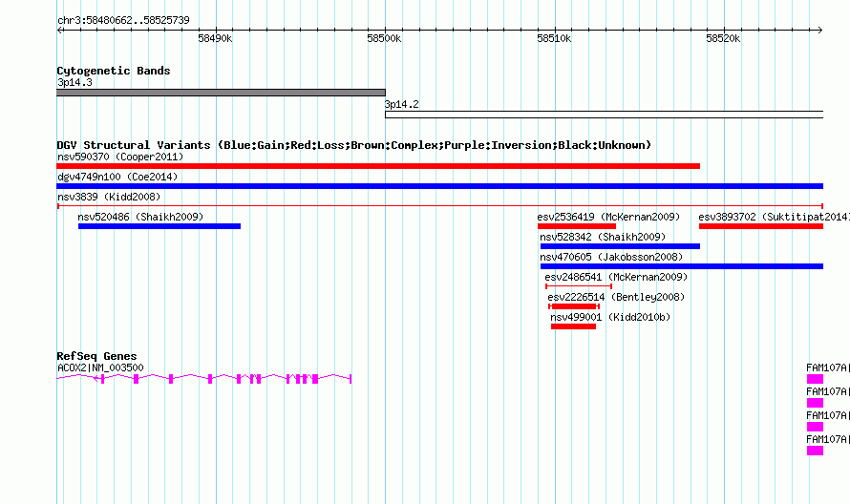This screenshot has width=850, height=504.
Task: Click the nsv528342 (Shaikh2009) blue gain bar
Action: tap(620, 246)
